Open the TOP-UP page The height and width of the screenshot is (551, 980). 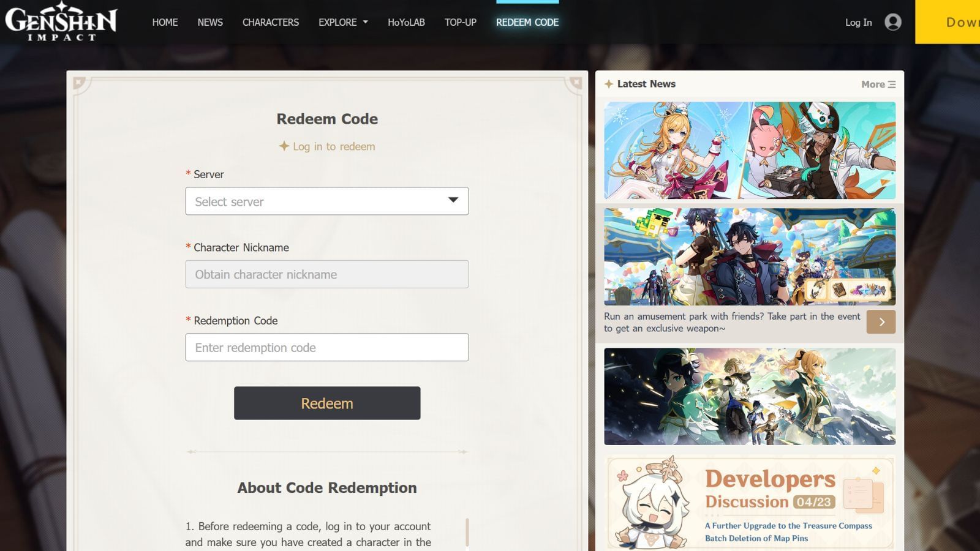[x=460, y=22]
